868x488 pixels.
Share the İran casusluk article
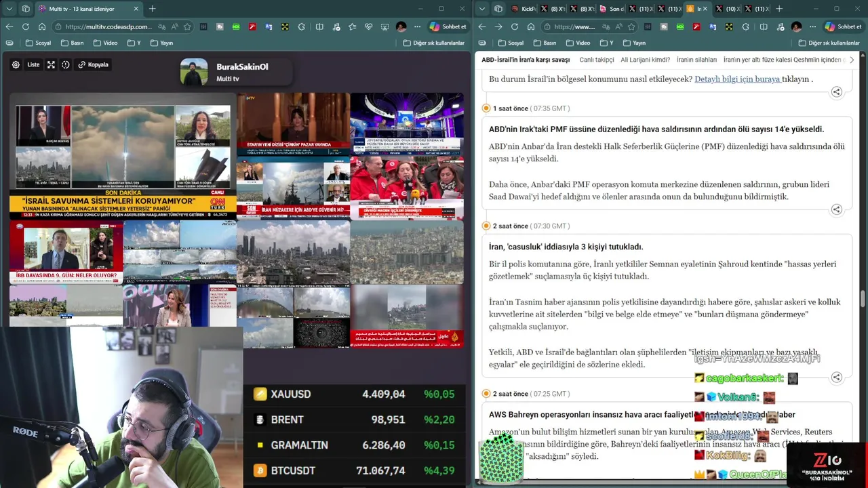coord(837,378)
